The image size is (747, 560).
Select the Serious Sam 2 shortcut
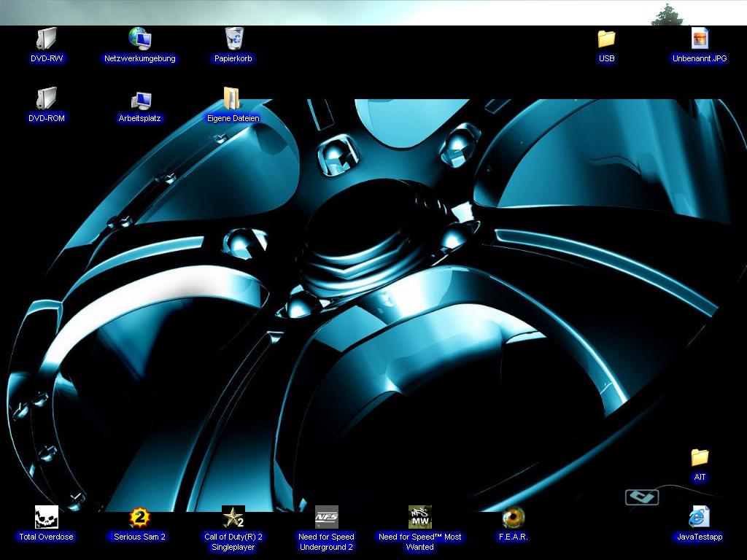(139, 518)
